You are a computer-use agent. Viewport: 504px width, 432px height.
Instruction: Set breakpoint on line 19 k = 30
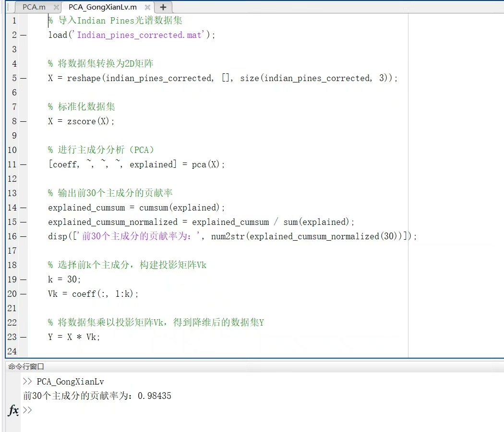click(x=23, y=280)
